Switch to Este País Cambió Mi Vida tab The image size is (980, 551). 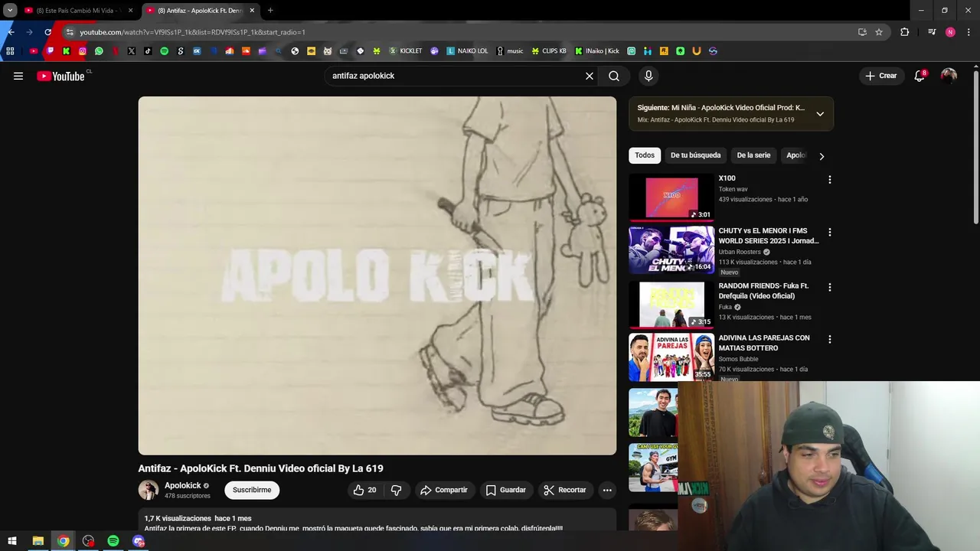click(x=79, y=11)
